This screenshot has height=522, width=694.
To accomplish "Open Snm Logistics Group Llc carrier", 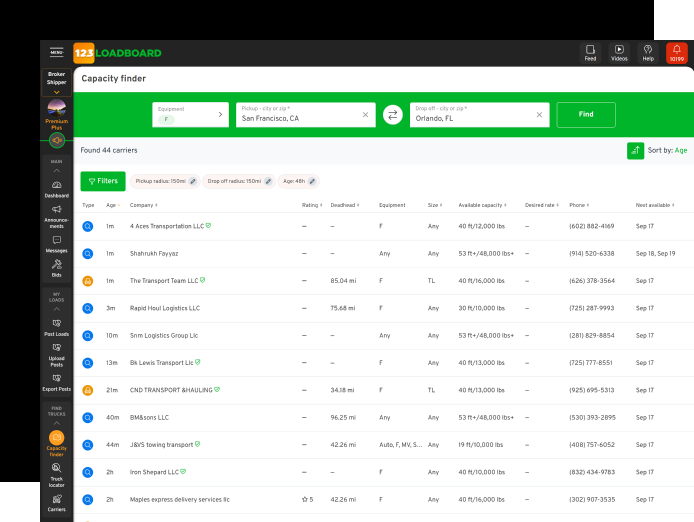I will click(164, 336).
